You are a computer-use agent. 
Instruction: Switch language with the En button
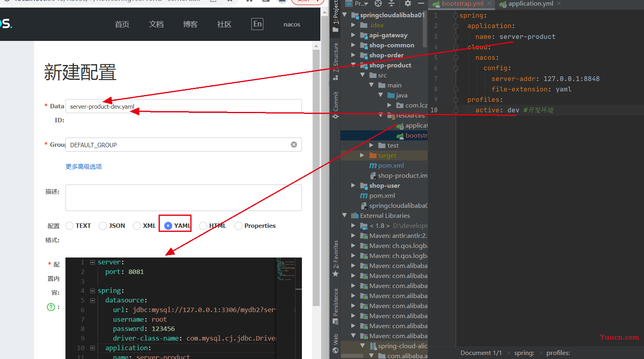tap(257, 24)
